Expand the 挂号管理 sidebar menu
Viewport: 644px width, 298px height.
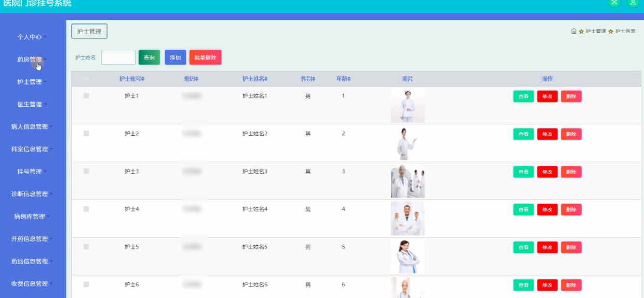click(x=33, y=172)
